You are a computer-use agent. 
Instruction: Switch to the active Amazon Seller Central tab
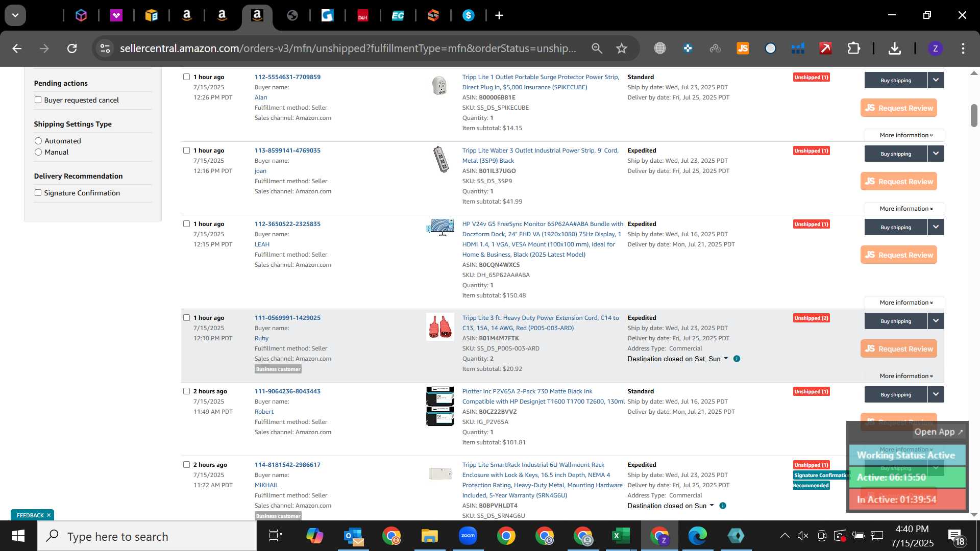click(257, 15)
